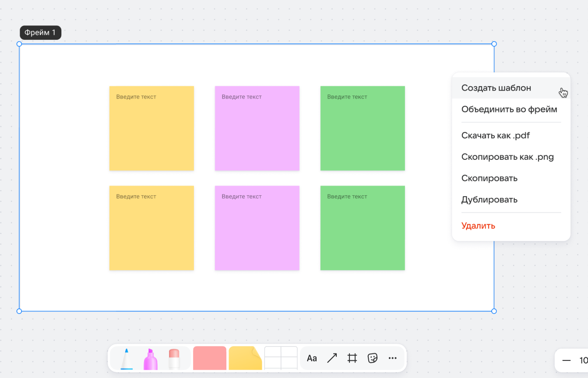Open the sticker picker

tap(372, 358)
